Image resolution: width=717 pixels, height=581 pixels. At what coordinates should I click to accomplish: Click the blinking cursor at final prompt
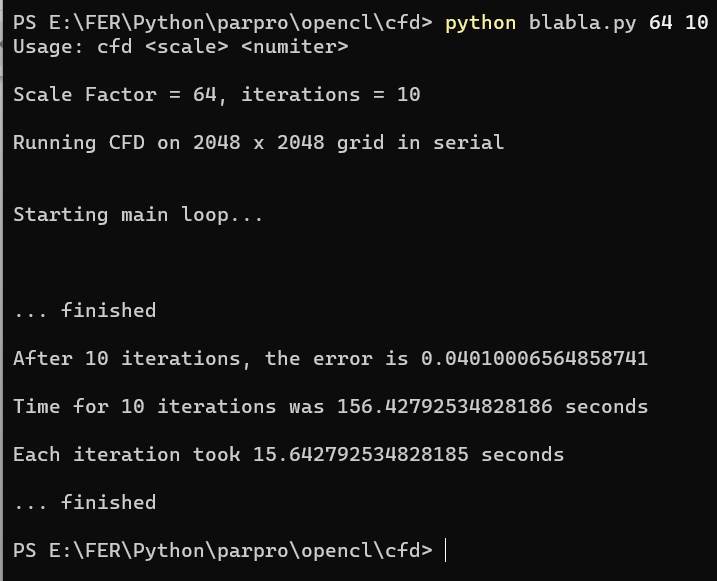(x=445, y=550)
